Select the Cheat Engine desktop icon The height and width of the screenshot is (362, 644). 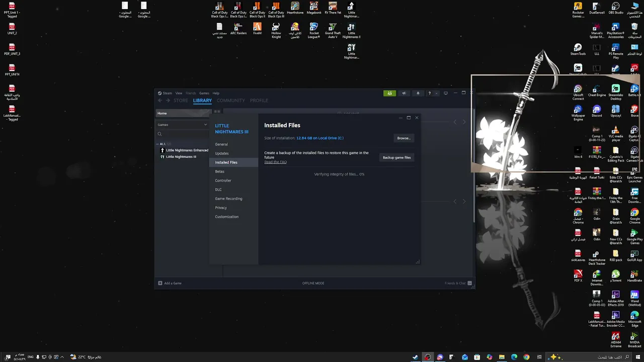tap(597, 91)
